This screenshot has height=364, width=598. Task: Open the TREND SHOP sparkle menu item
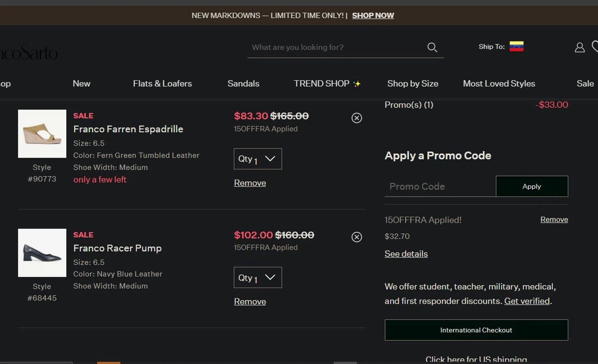coord(327,84)
